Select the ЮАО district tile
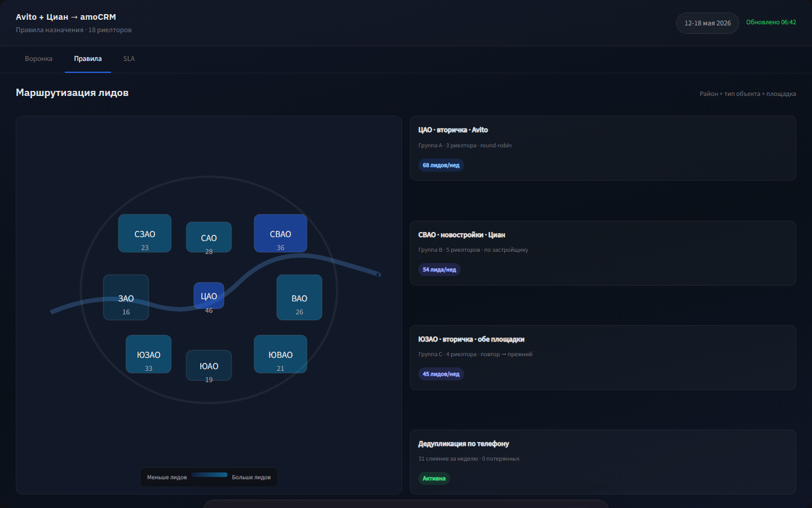This screenshot has width=812, height=508. tap(209, 365)
